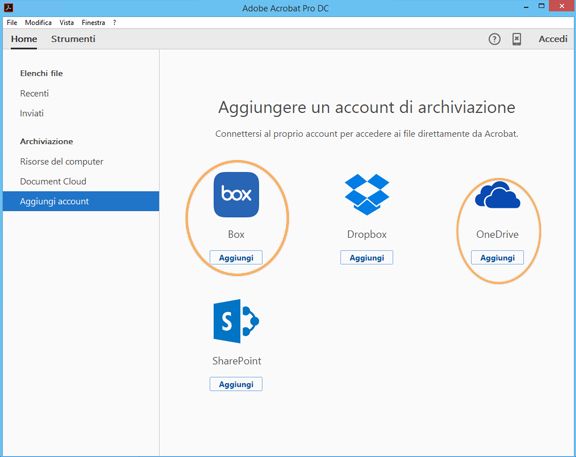Click the mobile device icon in header
This screenshot has width=576, height=457.
(516, 39)
